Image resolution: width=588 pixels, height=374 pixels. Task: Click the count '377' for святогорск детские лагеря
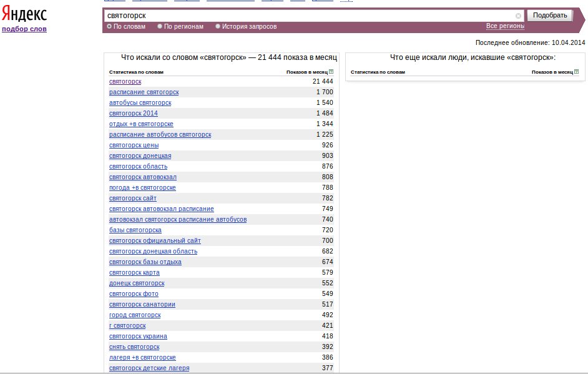coord(327,368)
